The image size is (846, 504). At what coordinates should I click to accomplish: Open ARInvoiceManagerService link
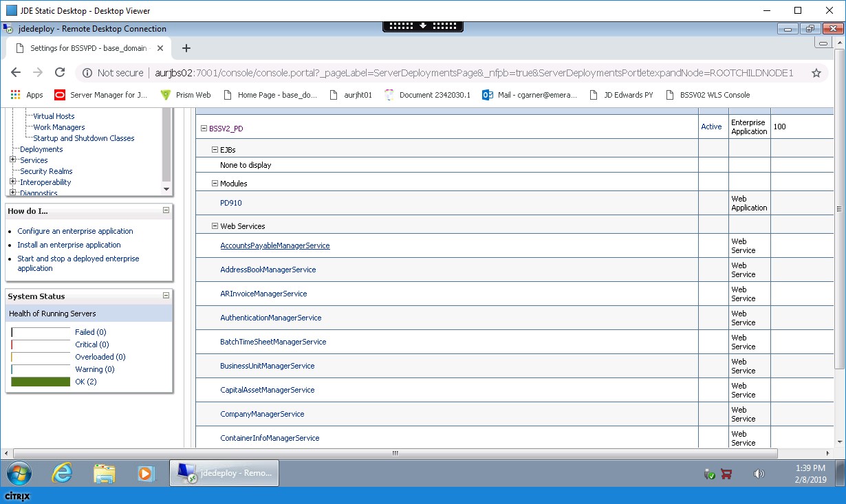(263, 294)
